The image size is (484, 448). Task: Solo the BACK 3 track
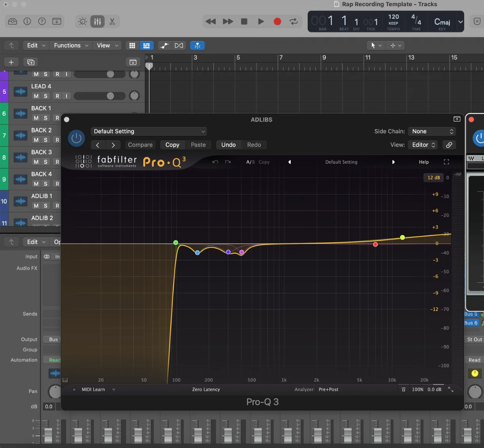[46, 162]
